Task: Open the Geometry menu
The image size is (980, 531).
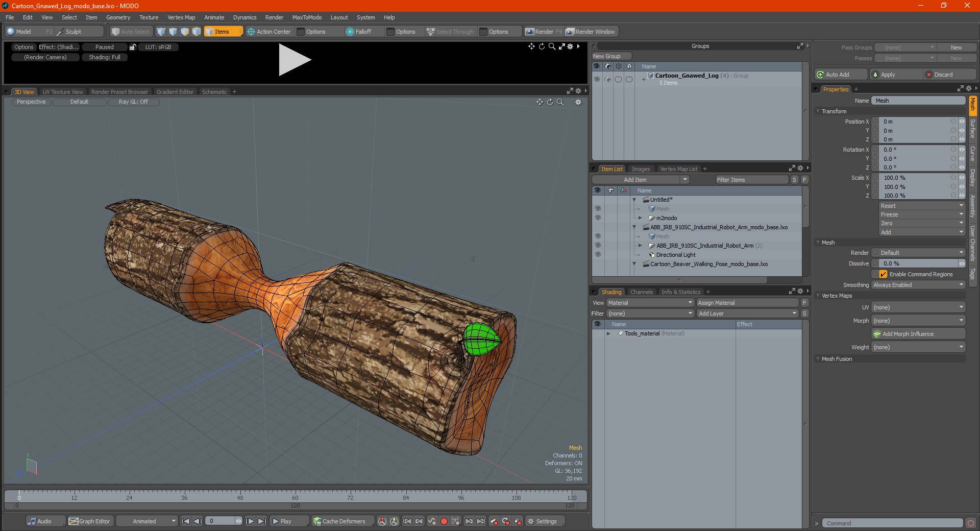Action: [118, 17]
